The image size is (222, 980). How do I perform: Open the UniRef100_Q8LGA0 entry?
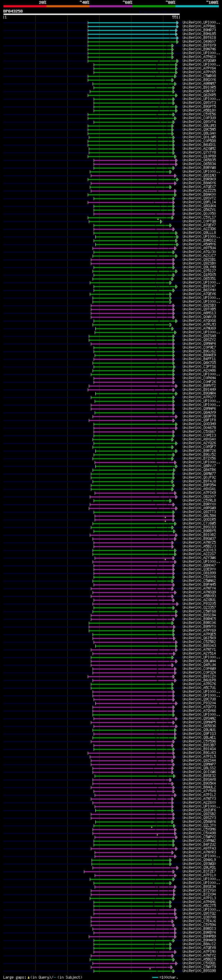tap(199, 133)
